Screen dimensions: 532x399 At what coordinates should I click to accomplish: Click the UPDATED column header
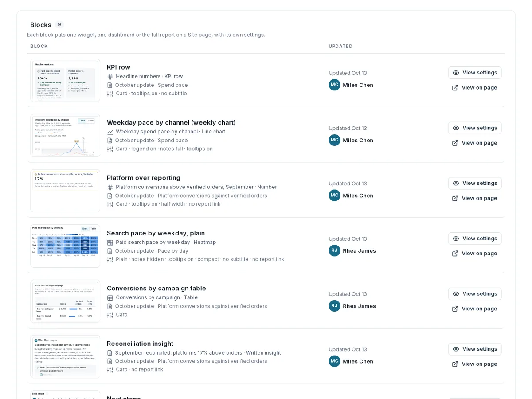coord(340,47)
